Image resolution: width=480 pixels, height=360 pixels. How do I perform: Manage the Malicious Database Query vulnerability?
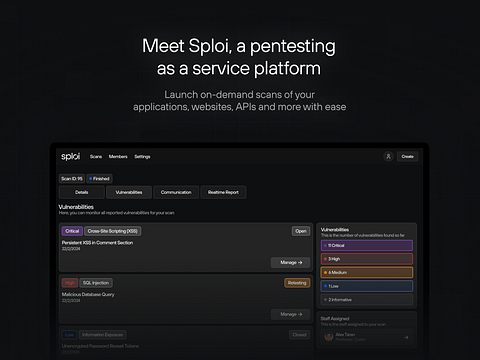(x=291, y=314)
